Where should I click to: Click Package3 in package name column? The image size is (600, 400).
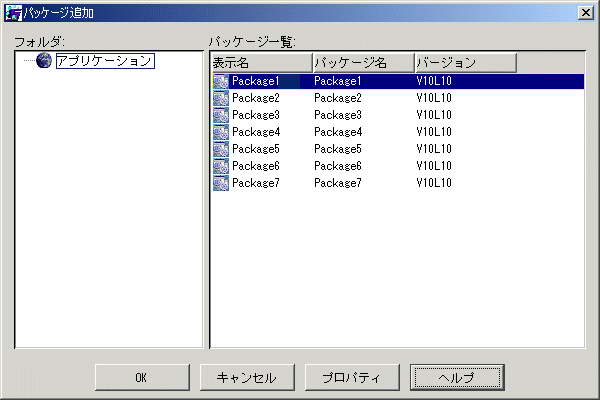338,115
